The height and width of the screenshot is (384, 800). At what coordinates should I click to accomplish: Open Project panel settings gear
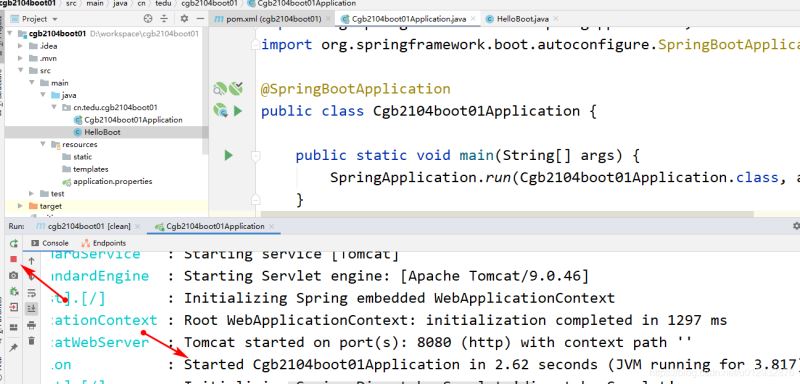tap(184, 19)
